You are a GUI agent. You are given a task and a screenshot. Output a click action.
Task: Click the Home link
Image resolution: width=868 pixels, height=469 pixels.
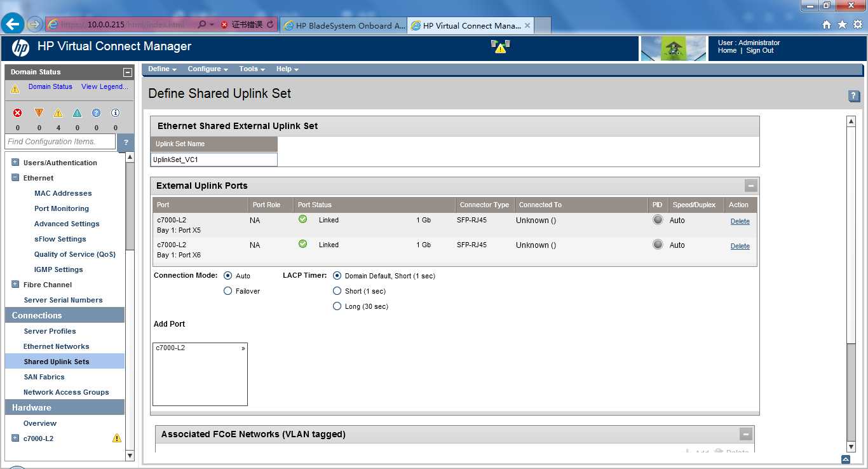[727, 51]
